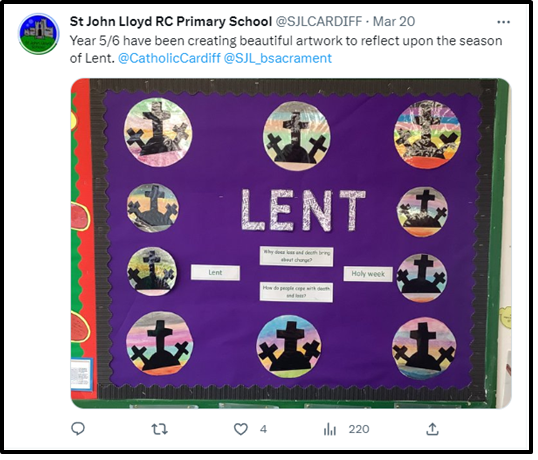Click the top-center cross artwork circle

click(x=297, y=136)
